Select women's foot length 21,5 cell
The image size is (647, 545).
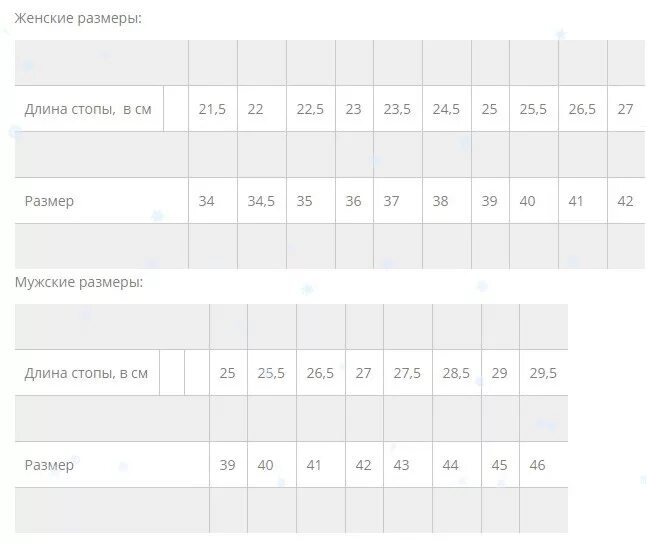coord(212,109)
